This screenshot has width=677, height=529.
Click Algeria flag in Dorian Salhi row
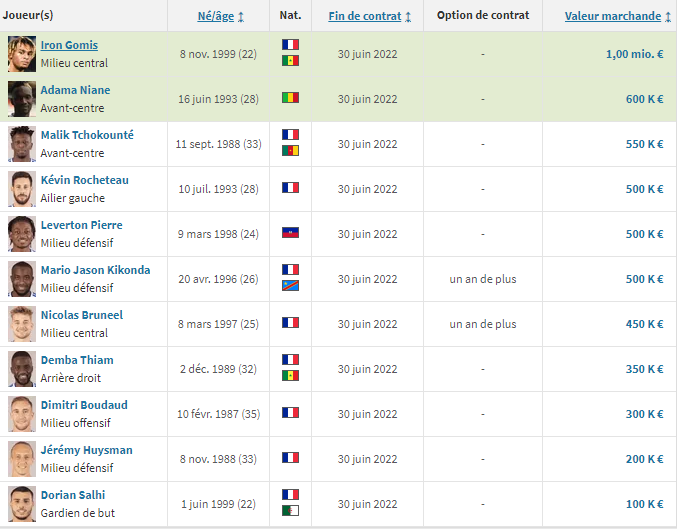tap(290, 511)
